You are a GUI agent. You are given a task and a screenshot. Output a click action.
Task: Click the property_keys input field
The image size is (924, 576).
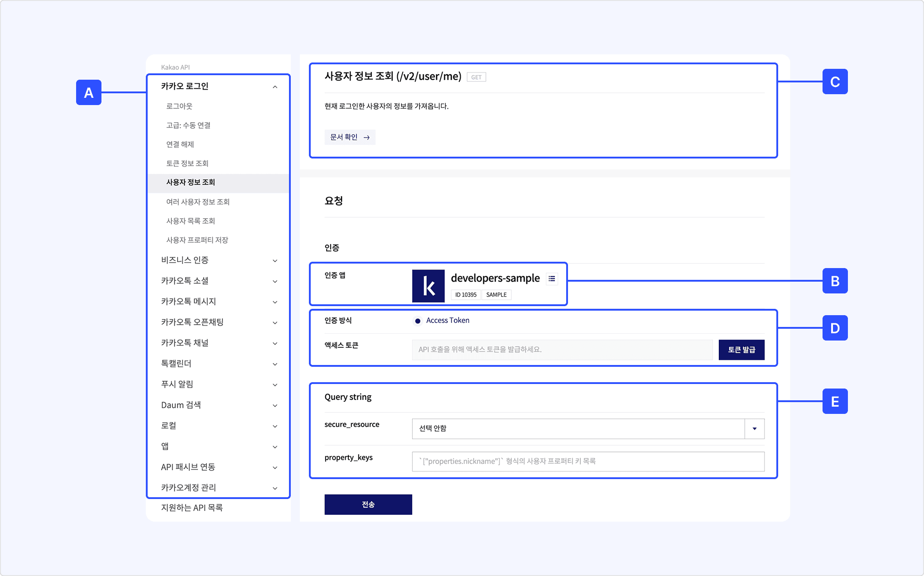tap(587, 461)
